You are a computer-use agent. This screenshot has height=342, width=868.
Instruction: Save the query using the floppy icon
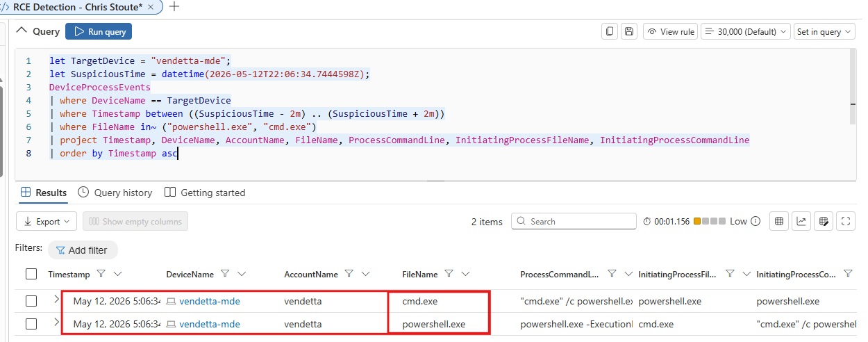(x=629, y=31)
